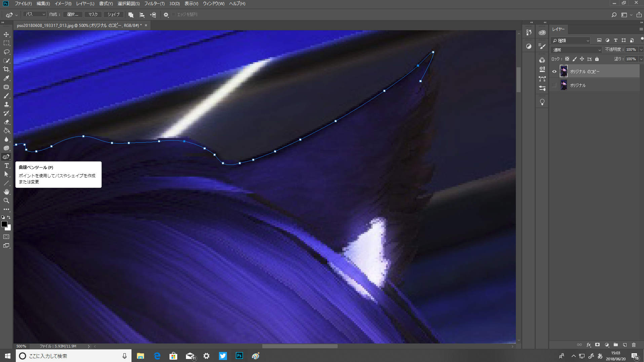Select the History Brush tool
Image resolution: width=644 pixels, height=362 pixels.
pyautogui.click(x=6, y=113)
